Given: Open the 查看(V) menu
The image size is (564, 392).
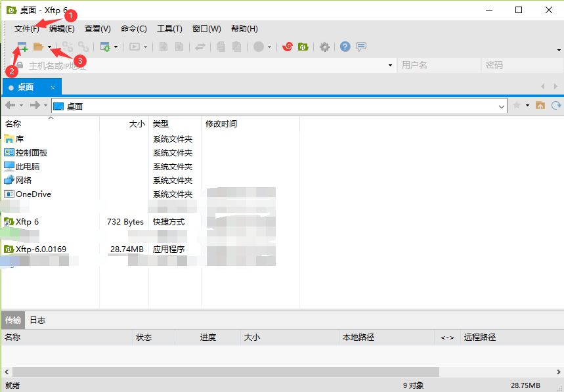Looking at the screenshot, I should click(97, 29).
